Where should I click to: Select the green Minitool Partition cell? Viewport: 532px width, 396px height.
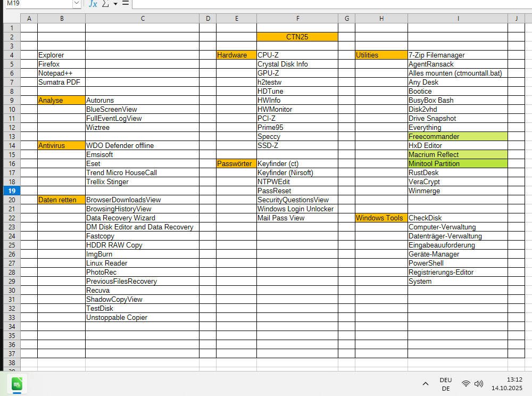click(x=458, y=163)
